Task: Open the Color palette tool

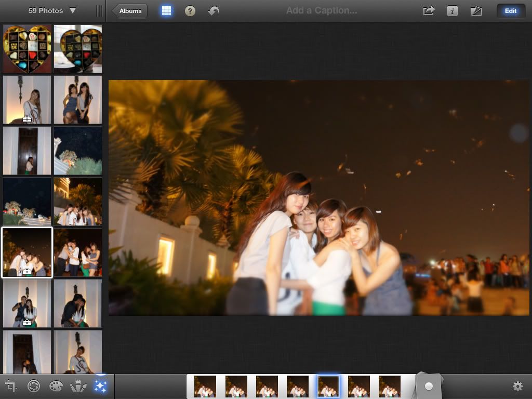Action: pos(56,386)
